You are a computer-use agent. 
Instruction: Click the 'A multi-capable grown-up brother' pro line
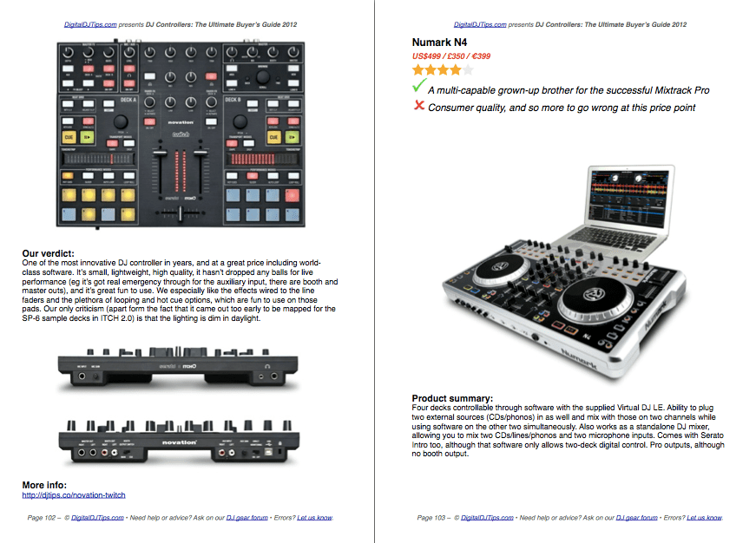[x=569, y=90]
